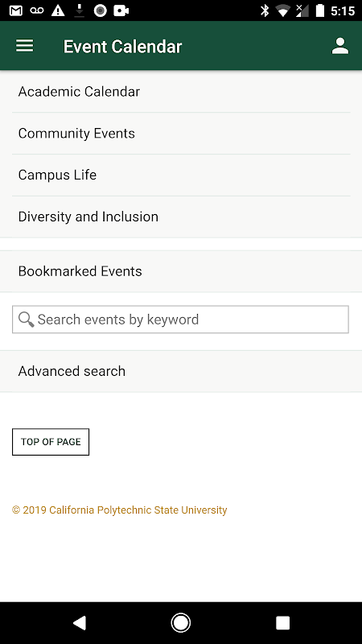Open the Academic Calendar category
Viewport: 362px width, 644px height.
coord(181,92)
